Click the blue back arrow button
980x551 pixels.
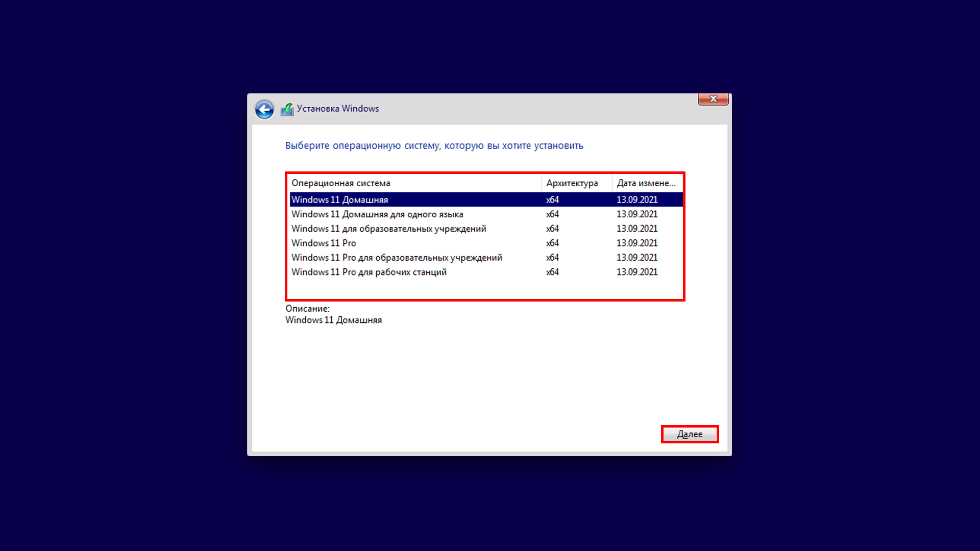point(264,109)
